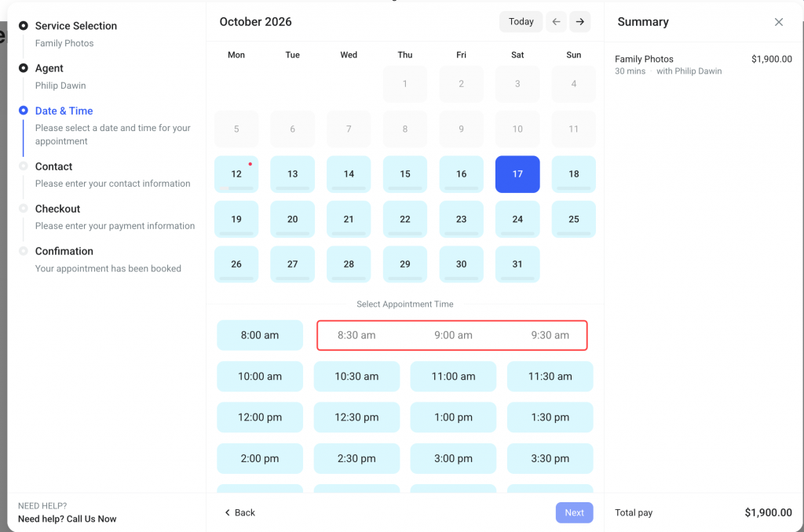Select the 10:00 am time slot
Viewport: 804px width, 532px height.
tap(260, 376)
